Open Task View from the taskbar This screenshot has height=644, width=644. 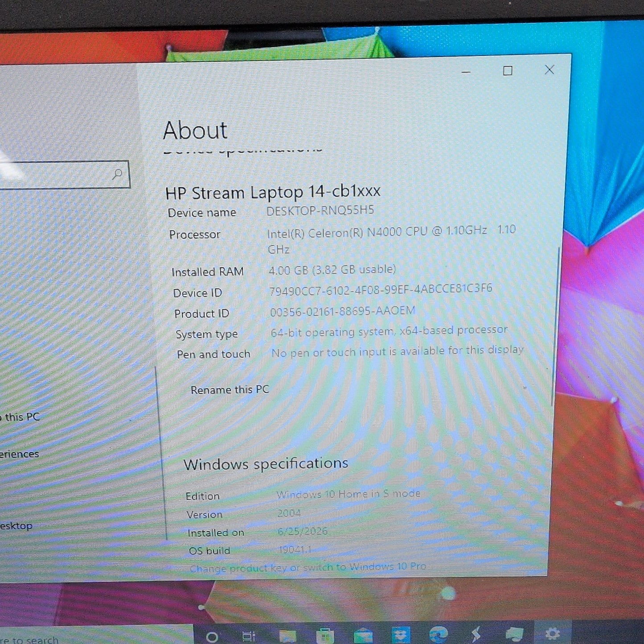click(x=249, y=636)
